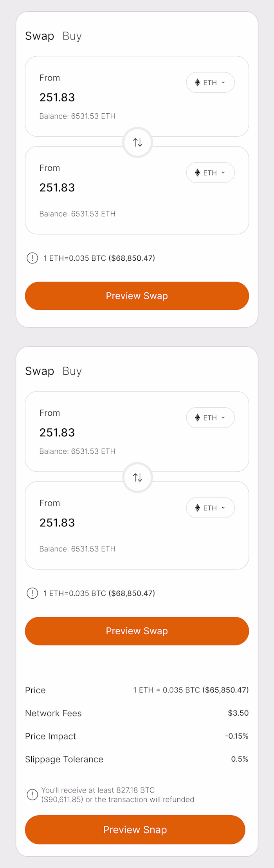
Task: Click info icon beside bottom card's $68,850.47 rate
Action: (32, 593)
